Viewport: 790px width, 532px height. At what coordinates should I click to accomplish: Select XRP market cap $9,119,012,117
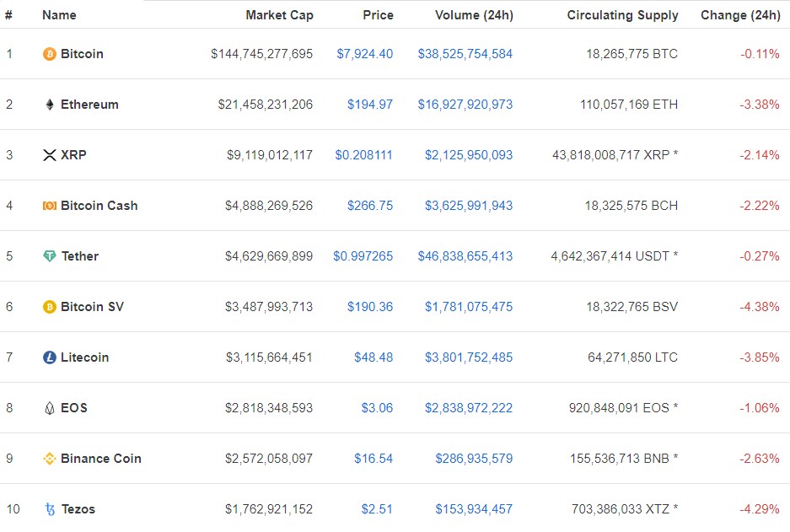click(270, 155)
